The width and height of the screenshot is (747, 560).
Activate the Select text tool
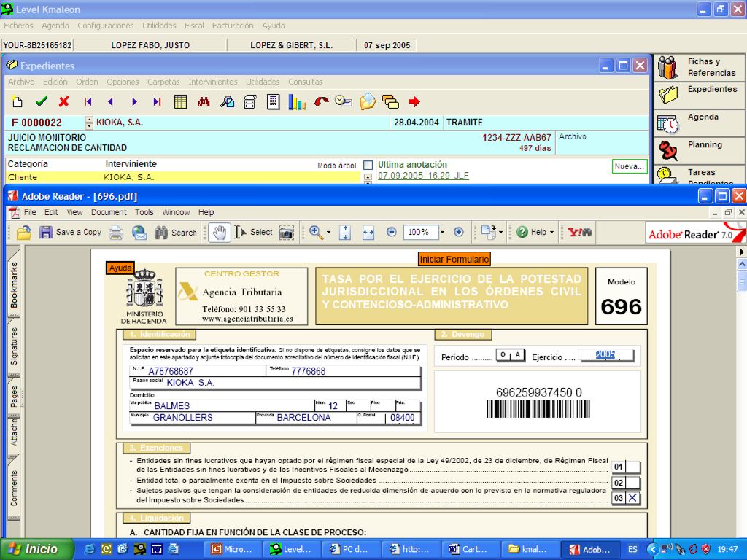[x=253, y=233]
